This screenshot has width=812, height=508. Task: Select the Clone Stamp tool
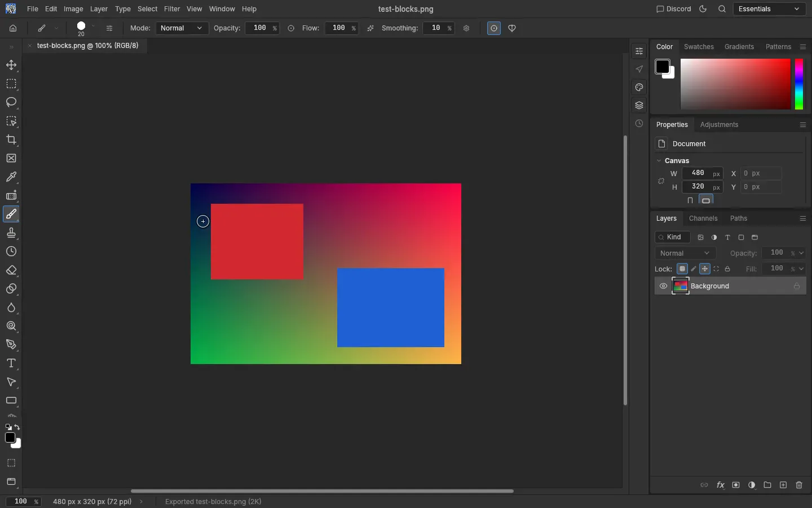click(11, 233)
